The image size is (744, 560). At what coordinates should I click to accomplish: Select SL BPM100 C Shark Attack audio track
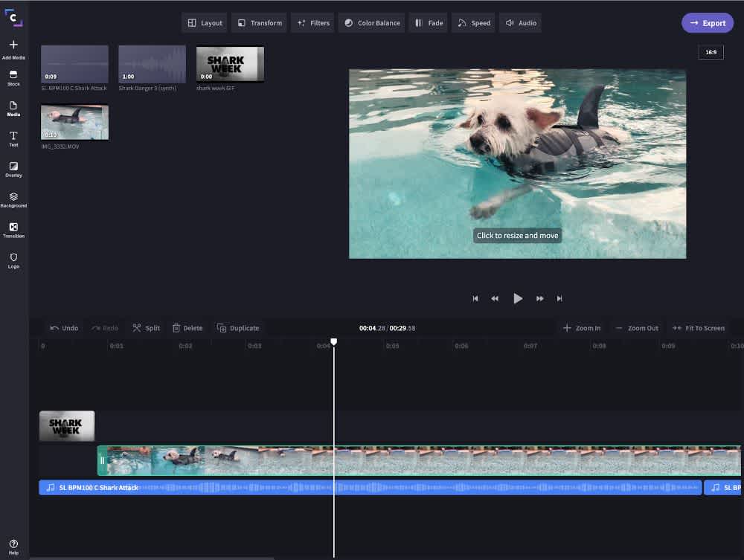pos(370,487)
